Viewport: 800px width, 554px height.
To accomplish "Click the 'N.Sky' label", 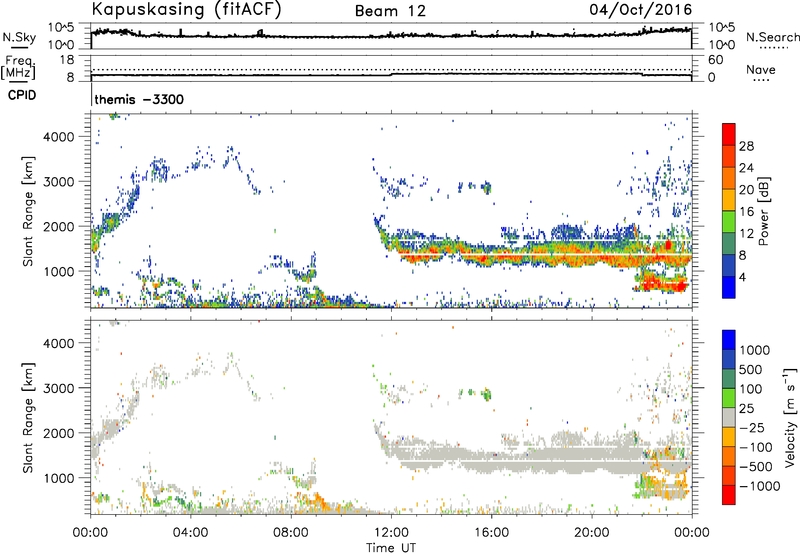I will pos(19,38).
